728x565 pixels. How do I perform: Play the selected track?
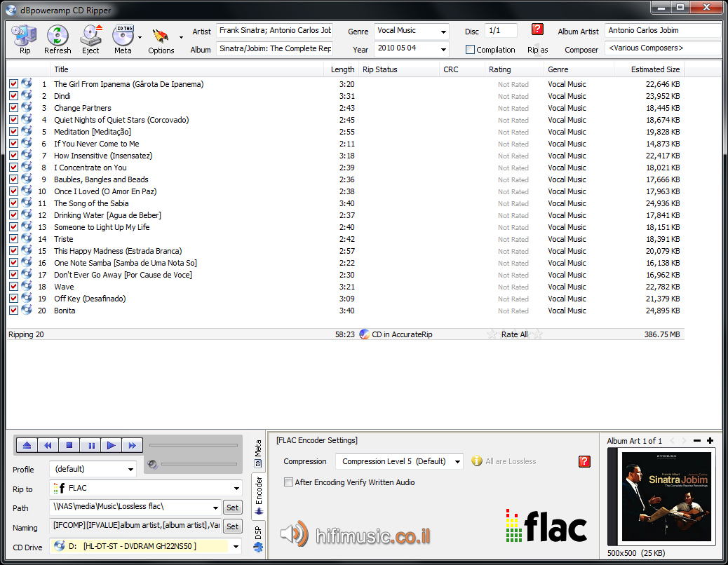coord(112,445)
